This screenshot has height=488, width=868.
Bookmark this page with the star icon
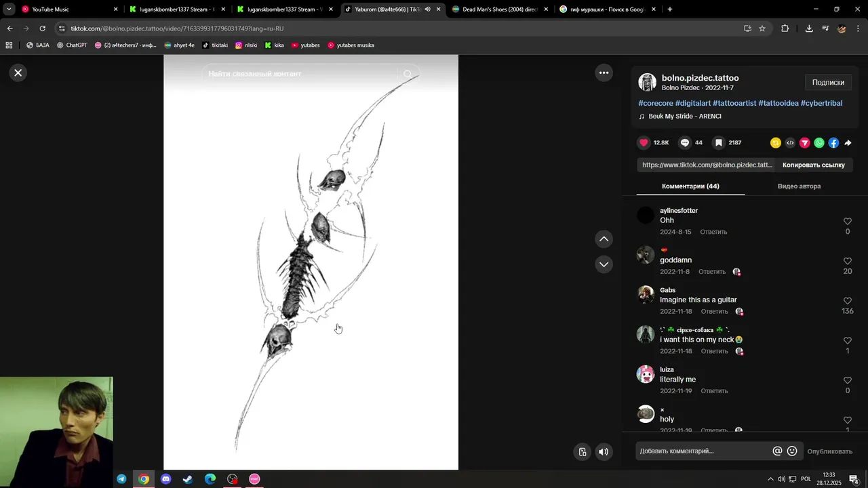point(762,28)
